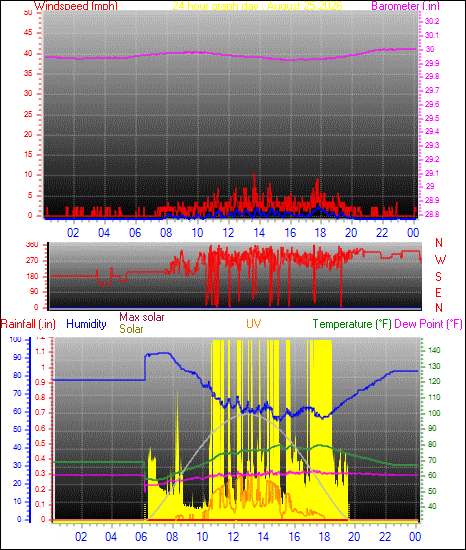The image size is (466, 550).
Task: Click the 0.6 rainfall scale value
Action: 40,428
